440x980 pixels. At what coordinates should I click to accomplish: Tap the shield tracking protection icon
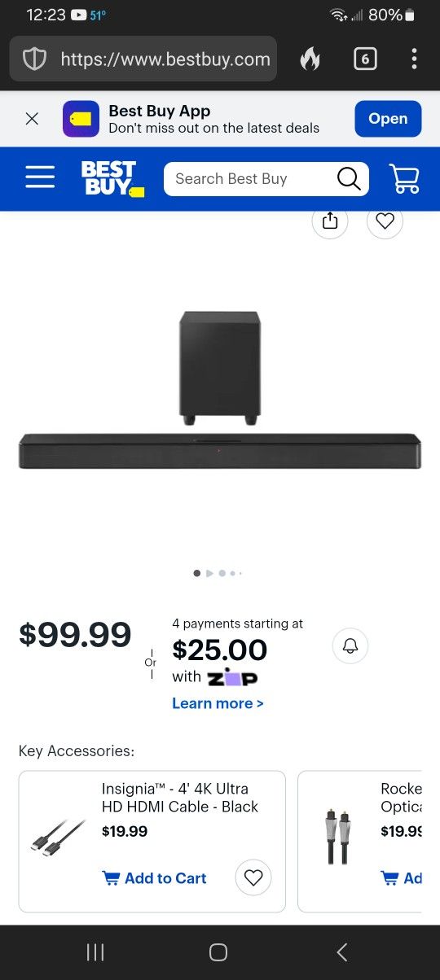point(34,59)
